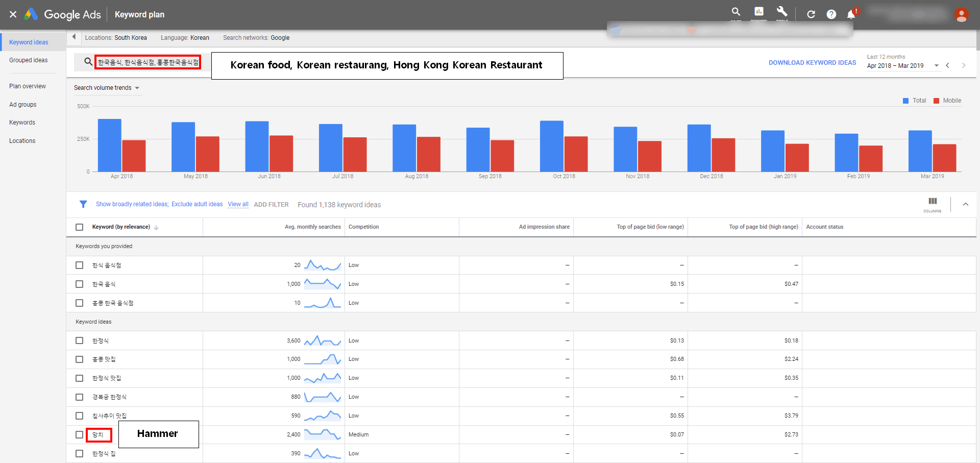Viewport: 980px width, 463px height.
Task: Edit Search networks: Google setting
Action: (256, 38)
